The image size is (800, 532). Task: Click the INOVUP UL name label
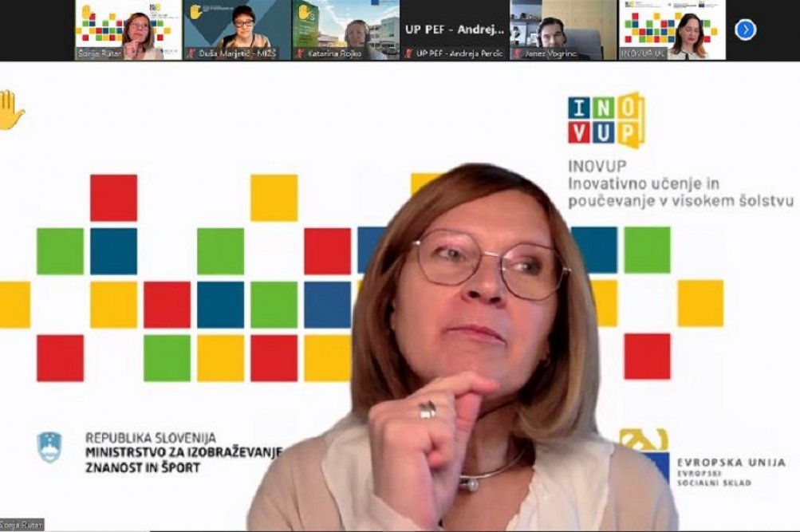644,53
